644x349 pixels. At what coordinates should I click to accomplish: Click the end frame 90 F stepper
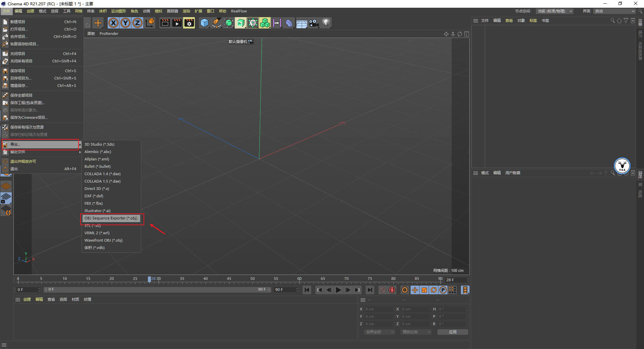point(297,290)
